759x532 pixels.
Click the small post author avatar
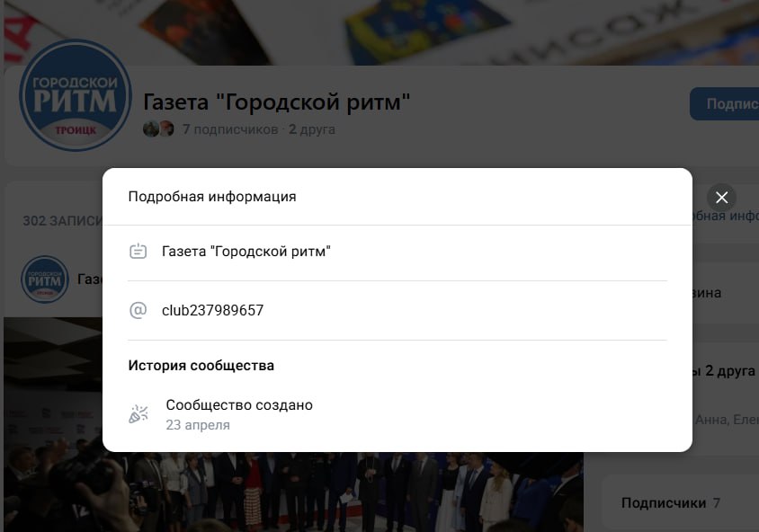[x=45, y=279]
